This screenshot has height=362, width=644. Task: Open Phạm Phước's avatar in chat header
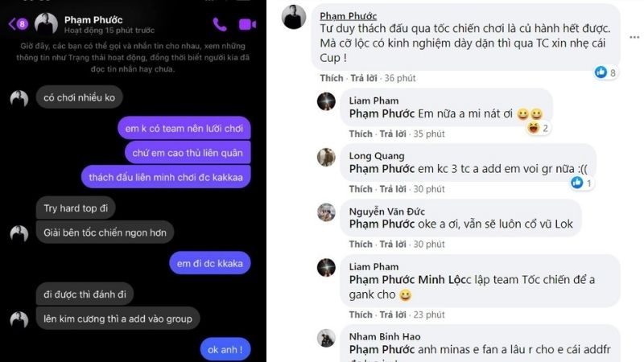point(46,24)
